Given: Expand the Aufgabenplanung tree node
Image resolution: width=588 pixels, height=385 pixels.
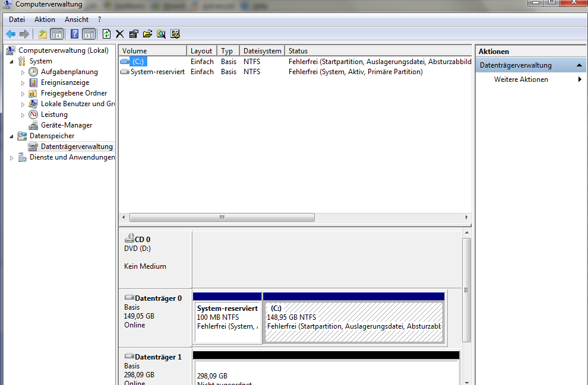Looking at the screenshot, I should [x=23, y=72].
